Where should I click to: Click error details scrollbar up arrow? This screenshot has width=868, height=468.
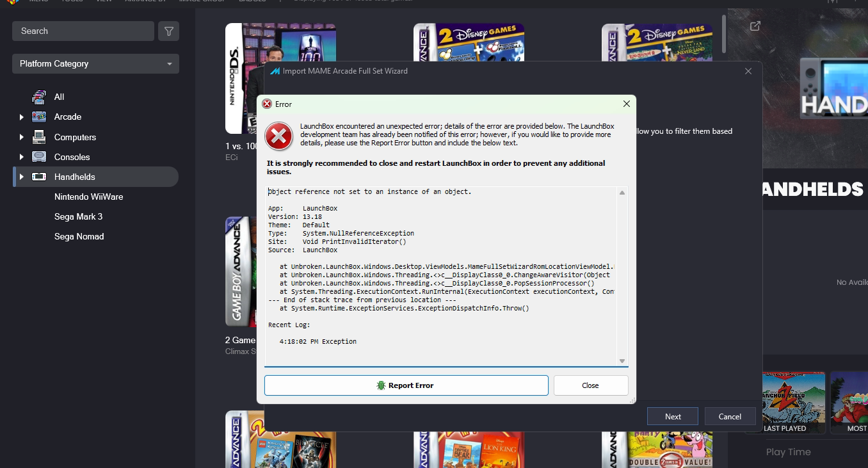(622, 193)
